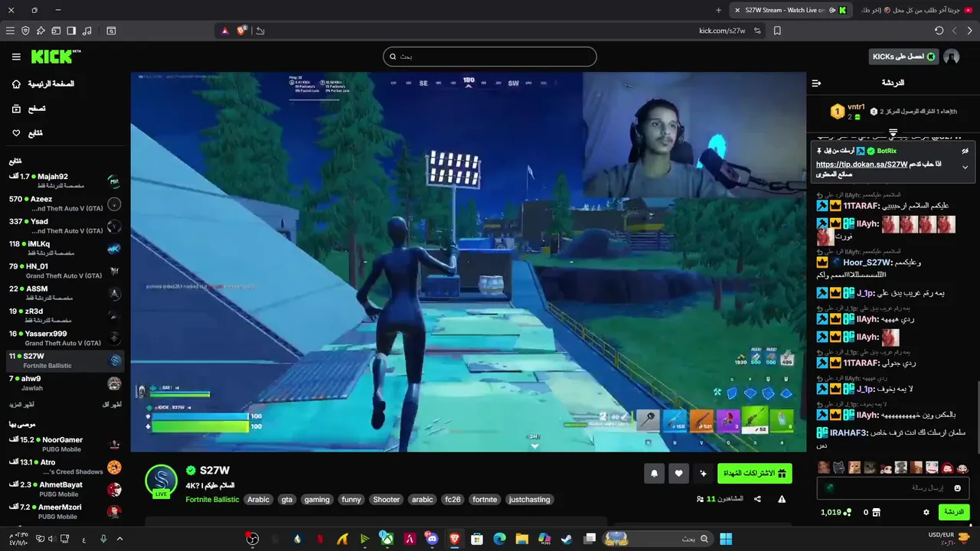Viewport: 980px width, 551px height.
Task: Click the gaming tag
Action: (x=316, y=500)
